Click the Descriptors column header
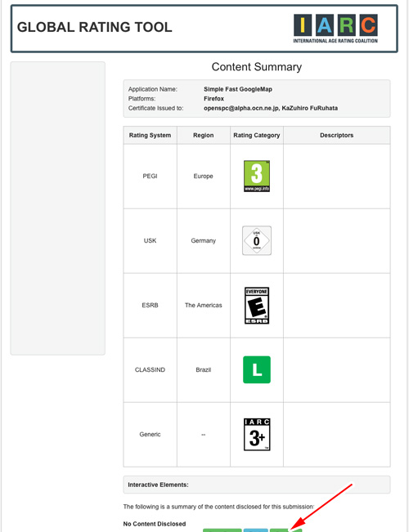The image size is (409, 532). (337, 135)
